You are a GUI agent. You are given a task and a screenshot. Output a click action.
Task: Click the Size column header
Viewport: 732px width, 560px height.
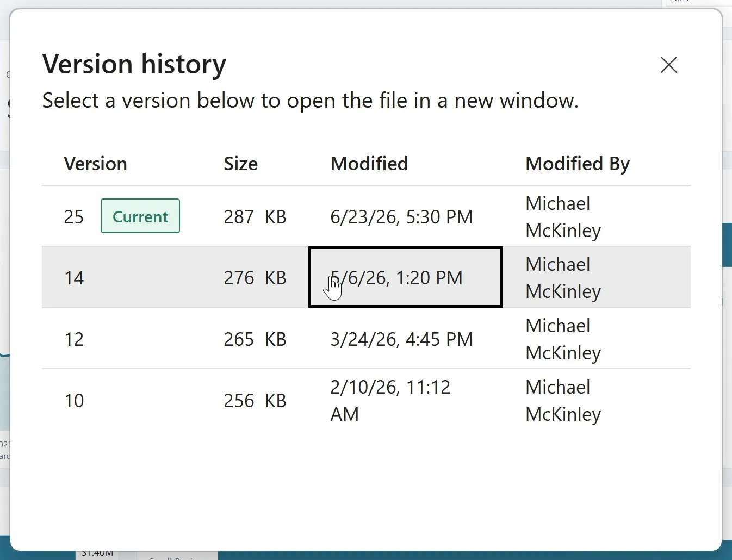241,164
